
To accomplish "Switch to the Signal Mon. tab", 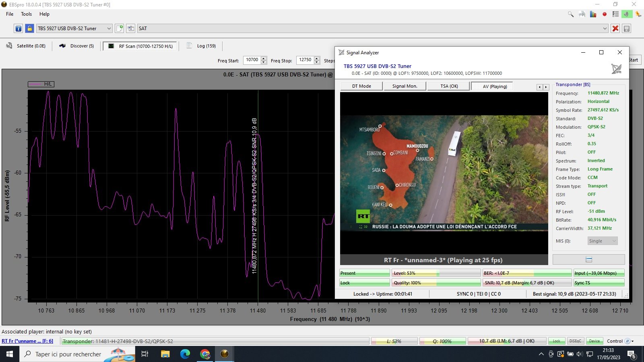I will (x=405, y=86).
